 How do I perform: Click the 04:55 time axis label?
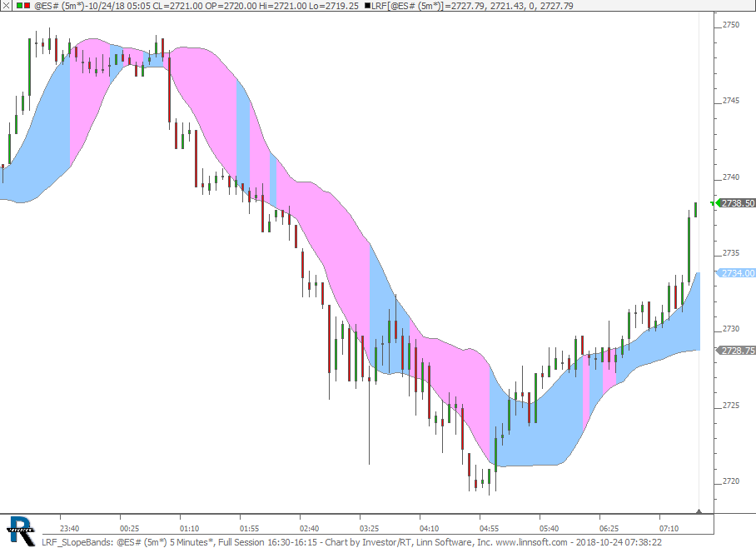489,528
